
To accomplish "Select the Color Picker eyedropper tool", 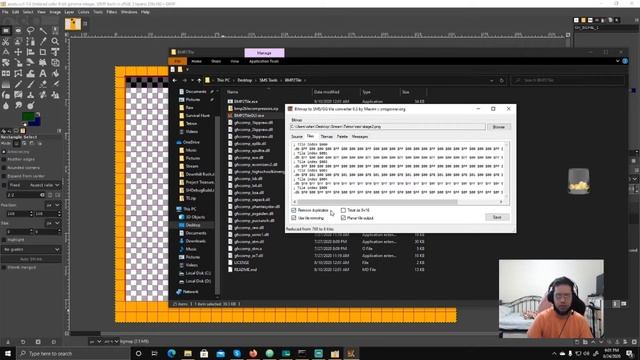I will [43, 42].
